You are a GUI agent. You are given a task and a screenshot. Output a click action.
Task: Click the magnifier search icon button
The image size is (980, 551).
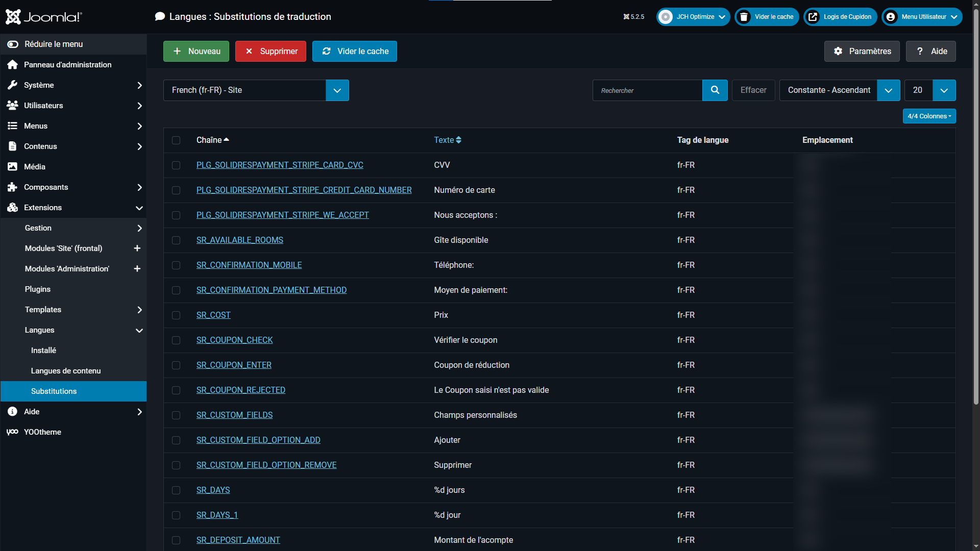click(x=715, y=90)
